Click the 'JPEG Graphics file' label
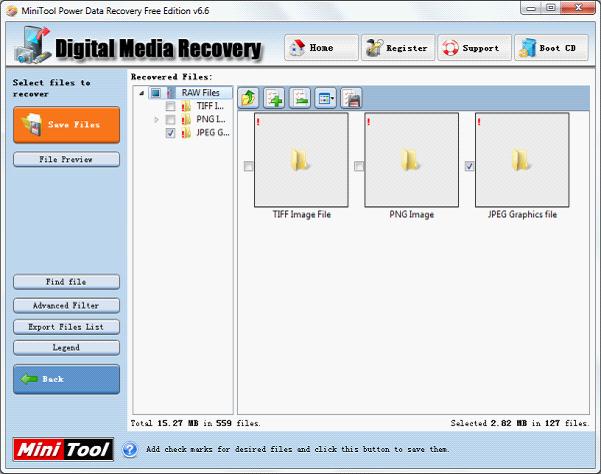 pyautogui.click(x=522, y=215)
